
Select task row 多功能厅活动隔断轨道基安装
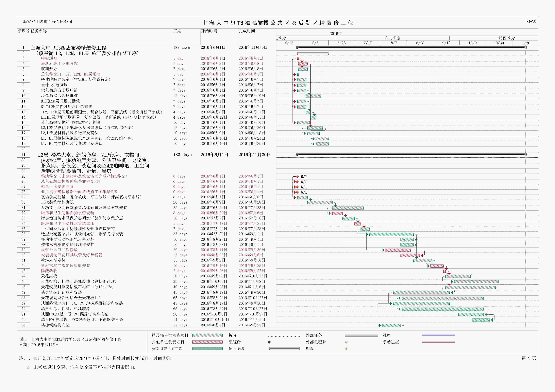[147, 239]
